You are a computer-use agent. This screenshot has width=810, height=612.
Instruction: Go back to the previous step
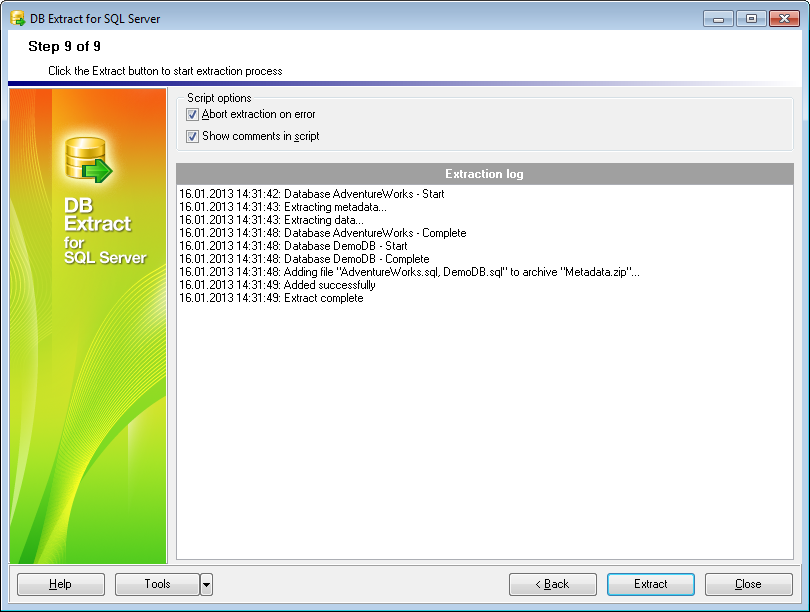[552, 584]
